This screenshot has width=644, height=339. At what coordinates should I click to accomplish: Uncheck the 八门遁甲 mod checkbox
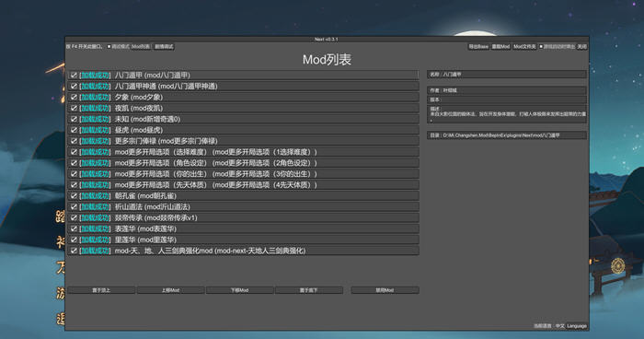tap(74, 76)
